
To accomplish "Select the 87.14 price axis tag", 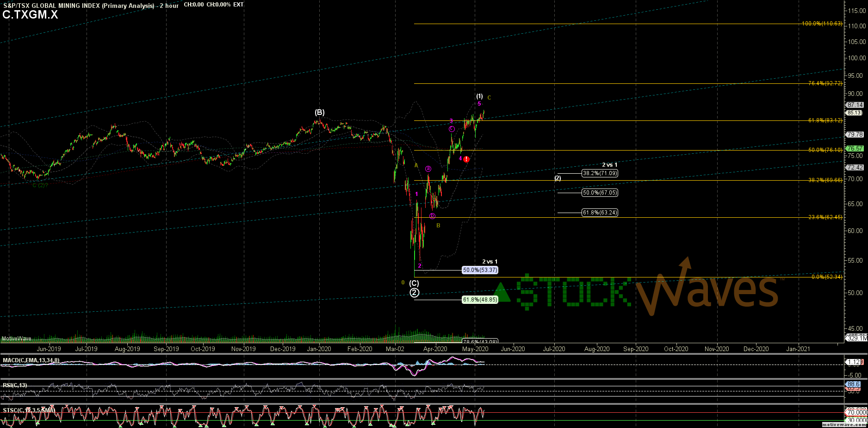I will coord(855,105).
